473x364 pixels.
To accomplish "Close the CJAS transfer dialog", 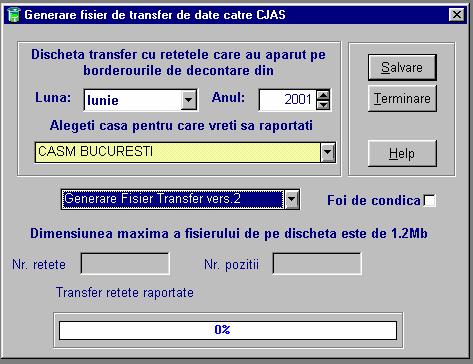I will pyautogui.click(x=457, y=15).
